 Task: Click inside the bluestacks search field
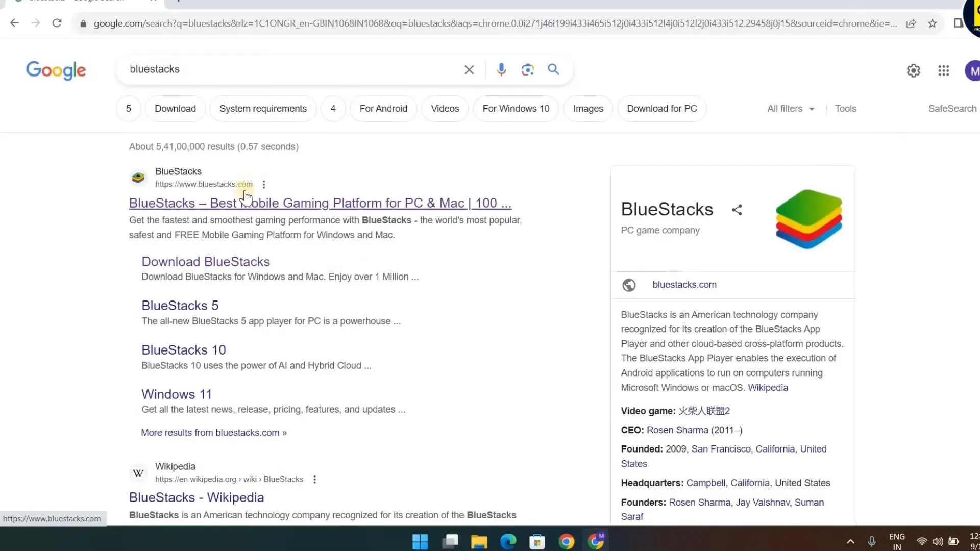click(291, 69)
